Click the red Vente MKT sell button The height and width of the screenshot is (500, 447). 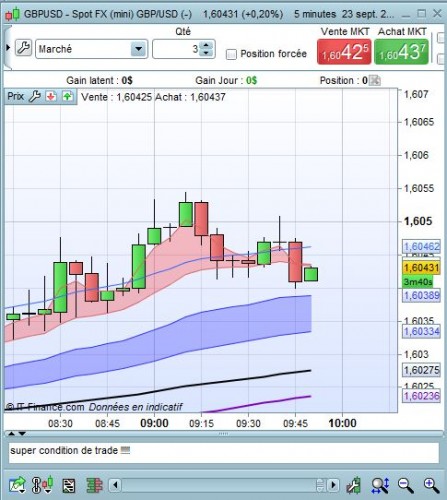pos(344,52)
